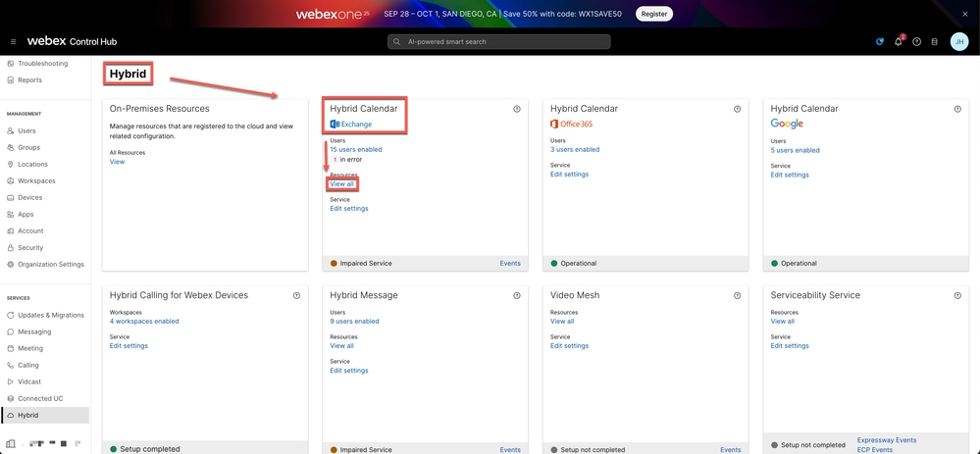
Task: Open the Webex AI assistant icon
Action: tap(880, 42)
